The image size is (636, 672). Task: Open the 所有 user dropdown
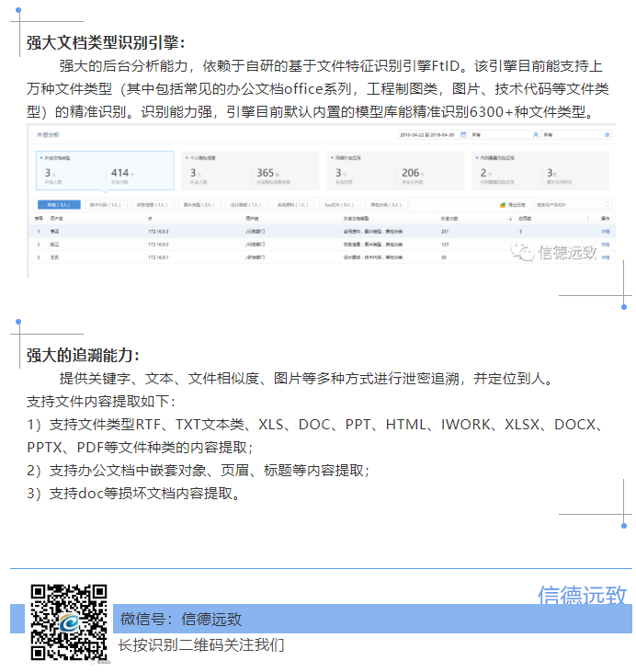click(501, 135)
